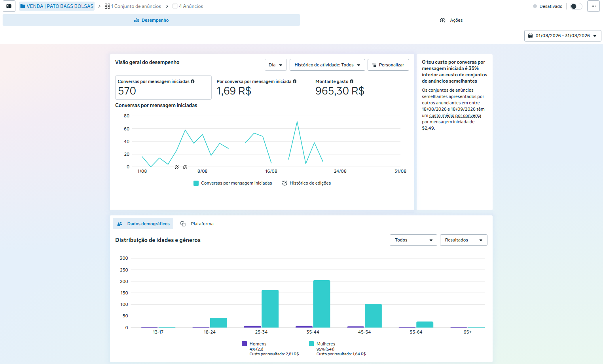Click the Plataforma tab icon

pos(183,224)
